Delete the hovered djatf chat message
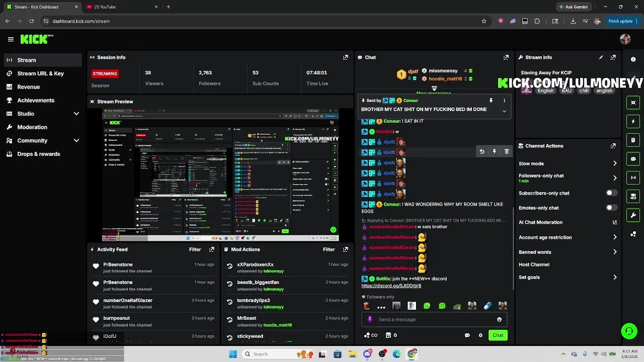This screenshot has width=644, height=362. point(507,151)
